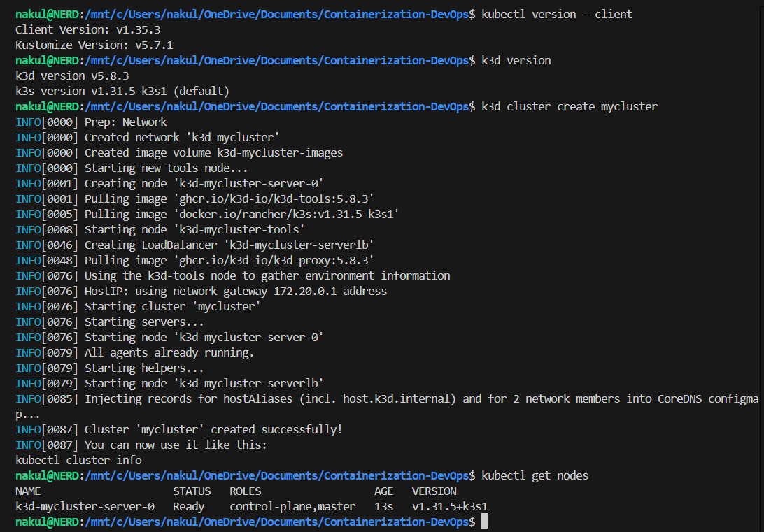Screen dimensions: 764x532
Task: Click the 'docker.io/rancher/k3s:v1.31.5-k3s1' image name
Action: point(286,214)
